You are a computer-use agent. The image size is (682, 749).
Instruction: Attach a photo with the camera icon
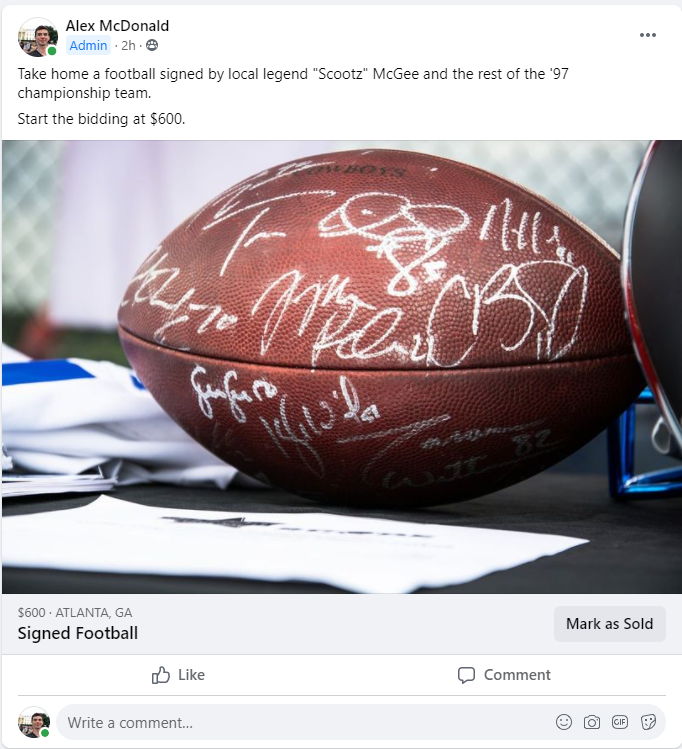pos(592,722)
